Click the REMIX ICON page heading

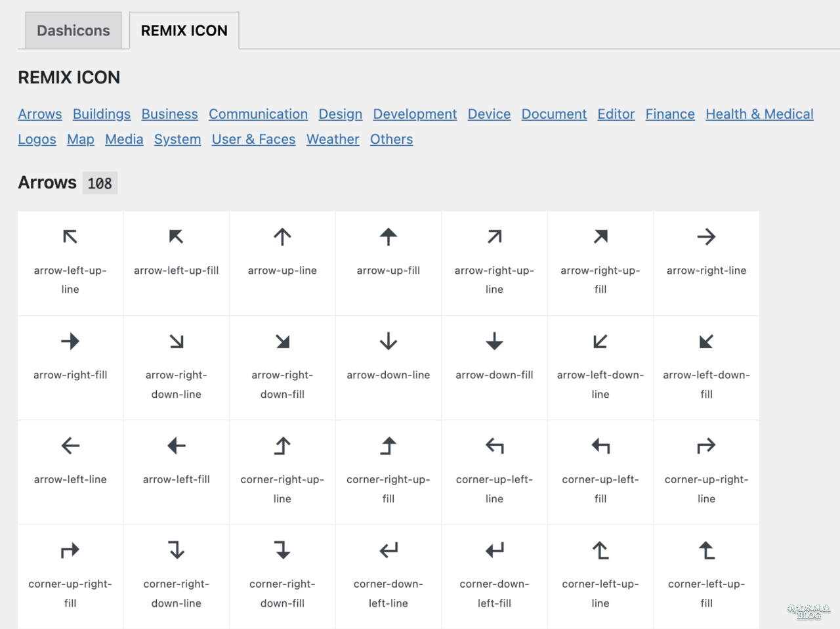69,77
